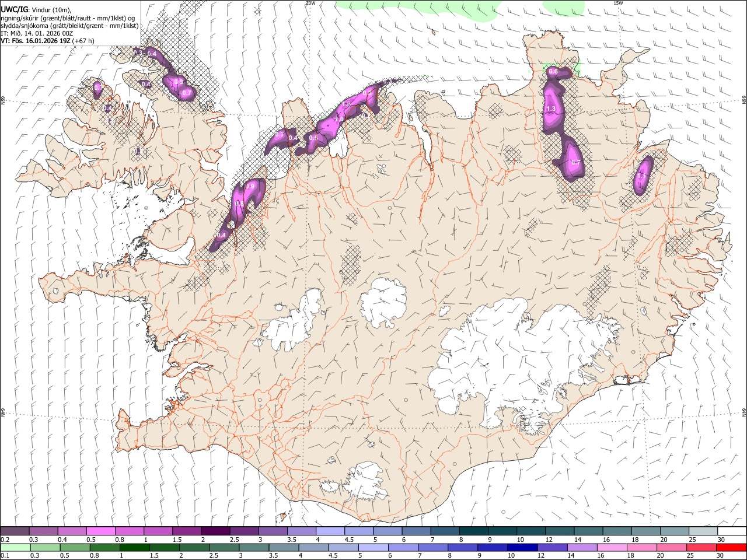Click the pale grey 25–30 upper legend swatch
This screenshot has width=747, height=560.
tap(703, 531)
